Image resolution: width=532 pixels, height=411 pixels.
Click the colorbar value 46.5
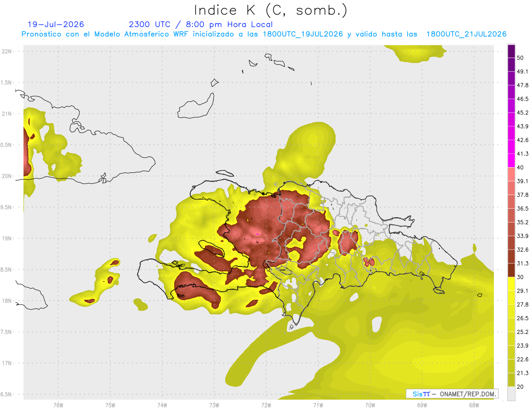pyautogui.click(x=523, y=99)
